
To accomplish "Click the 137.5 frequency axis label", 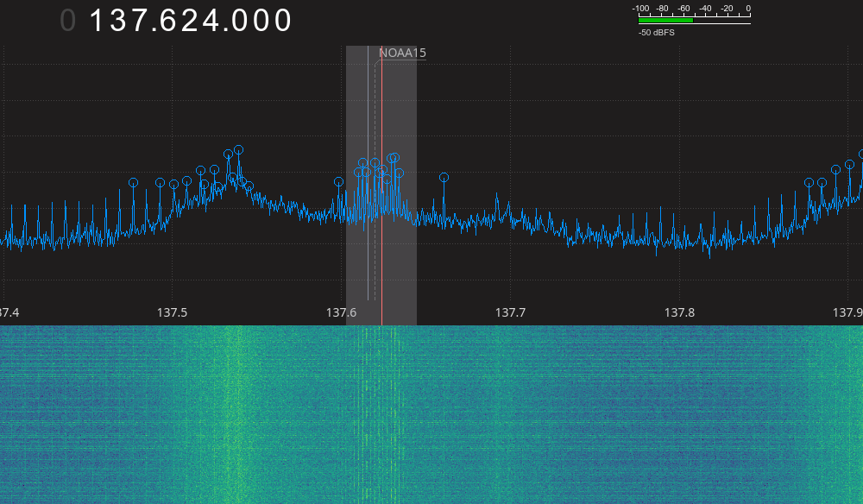I will click(x=172, y=312).
